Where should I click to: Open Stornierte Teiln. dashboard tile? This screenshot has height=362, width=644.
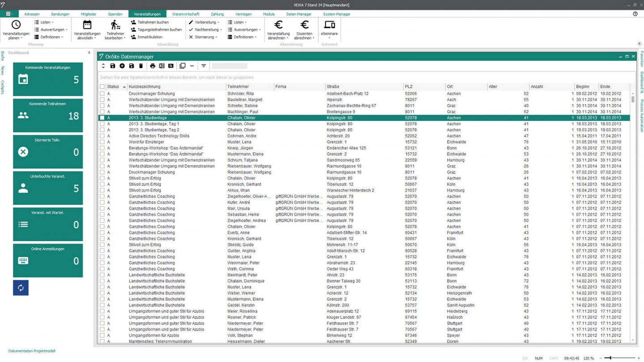point(48,152)
